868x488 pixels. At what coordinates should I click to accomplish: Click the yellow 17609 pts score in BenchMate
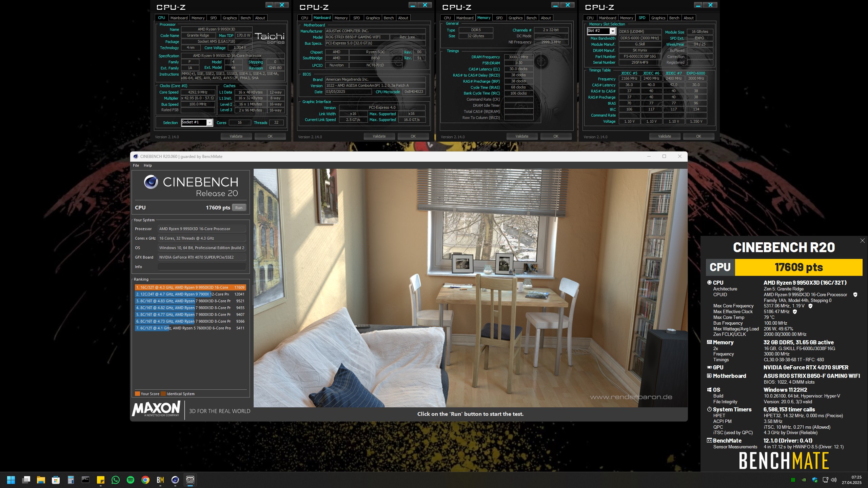[x=799, y=267]
